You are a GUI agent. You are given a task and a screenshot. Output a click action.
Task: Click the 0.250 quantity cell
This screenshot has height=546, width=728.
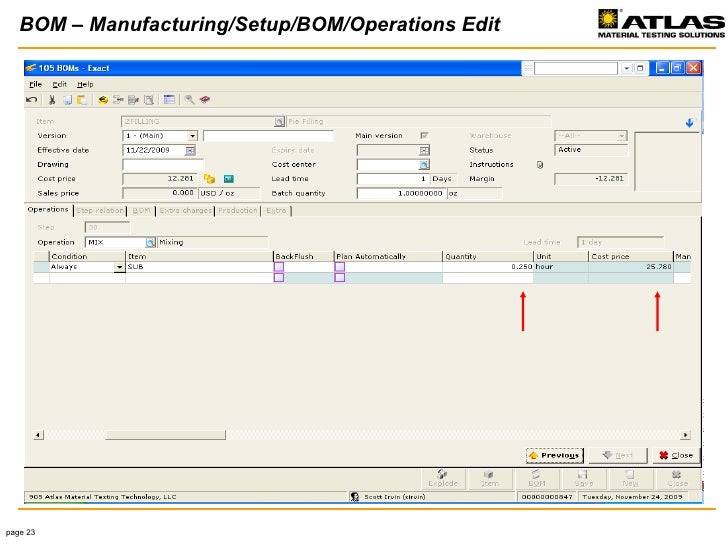pos(488,267)
